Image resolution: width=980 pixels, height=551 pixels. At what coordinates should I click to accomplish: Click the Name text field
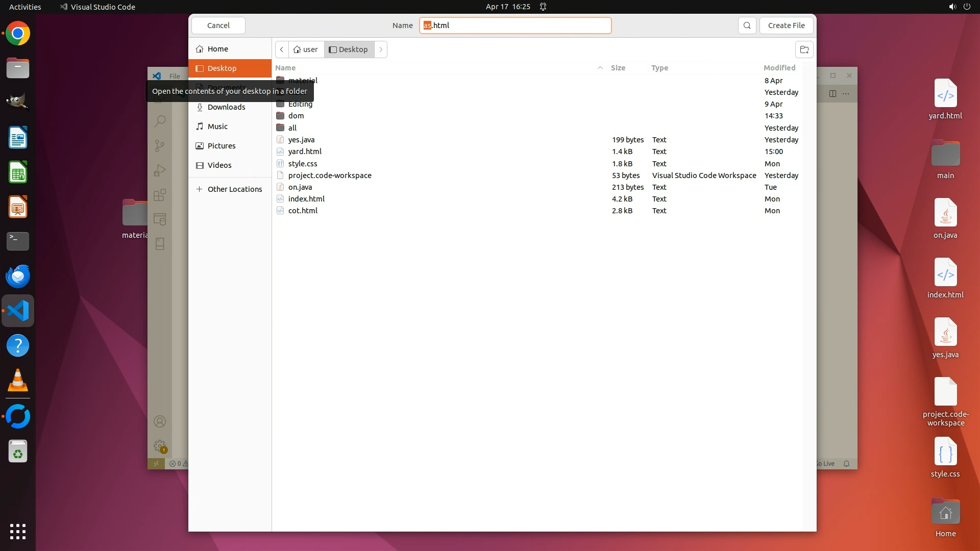(x=516, y=26)
